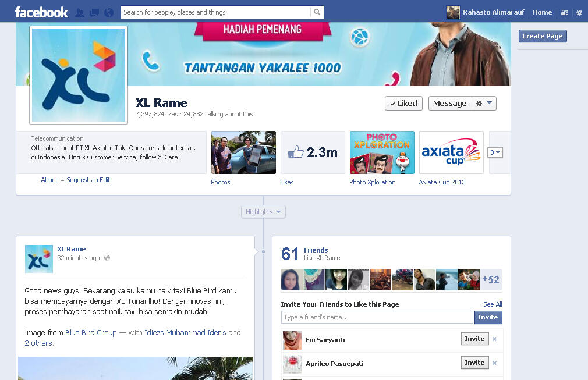The image size is (588, 380).
Task: Expand page gear dropdown next to Message
Action: click(x=484, y=104)
